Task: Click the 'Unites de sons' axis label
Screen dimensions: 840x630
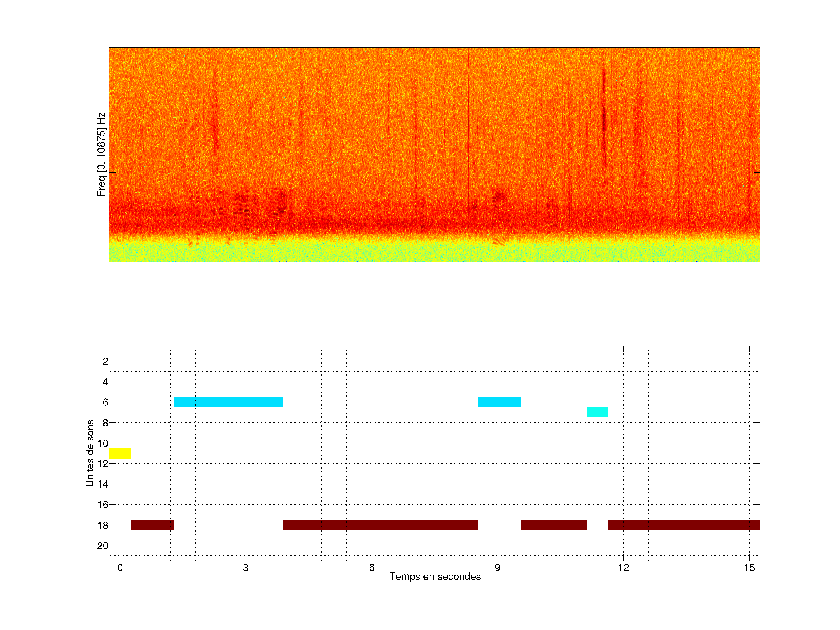Action: coord(90,453)
